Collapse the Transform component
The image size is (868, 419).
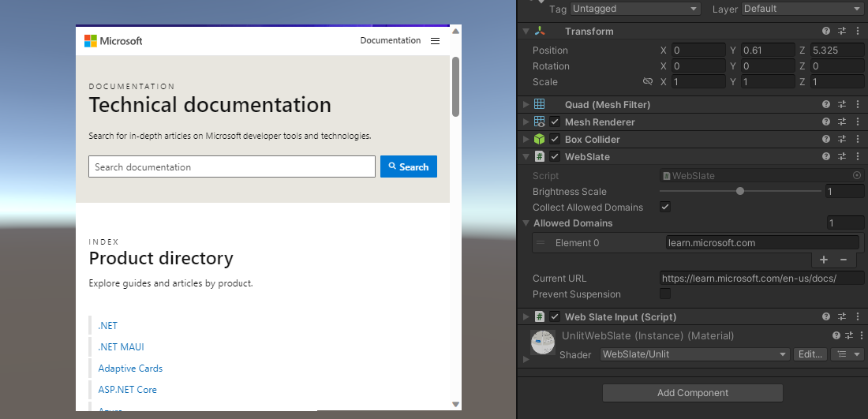pyautogui.click(x=526, y=32)
